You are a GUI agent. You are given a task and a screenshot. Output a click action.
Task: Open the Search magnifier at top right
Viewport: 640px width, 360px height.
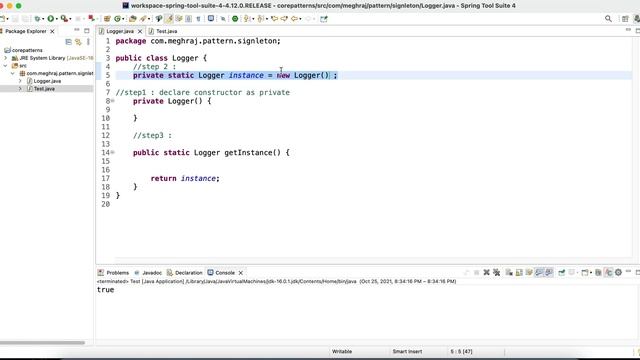(x=608, y=19)
